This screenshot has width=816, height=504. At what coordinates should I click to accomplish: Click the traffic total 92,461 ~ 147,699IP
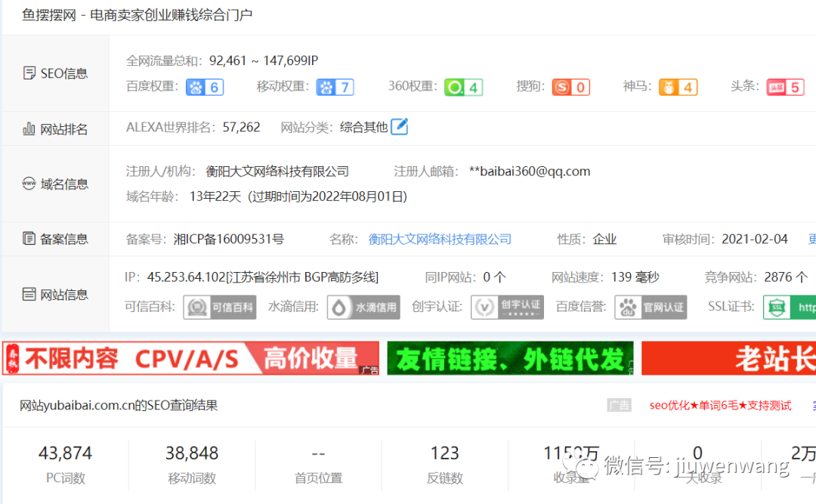pos(264,60)
